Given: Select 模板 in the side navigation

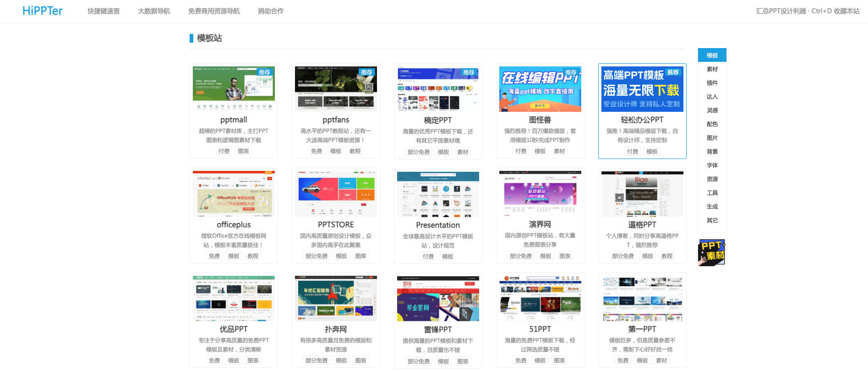Looking at the screenshot, I should (712, 55).
